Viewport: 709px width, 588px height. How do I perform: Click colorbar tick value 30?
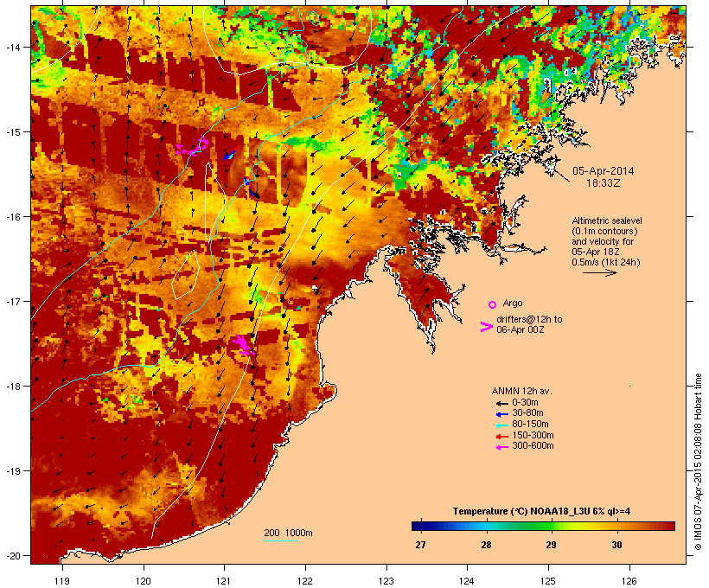click(616, 545)
